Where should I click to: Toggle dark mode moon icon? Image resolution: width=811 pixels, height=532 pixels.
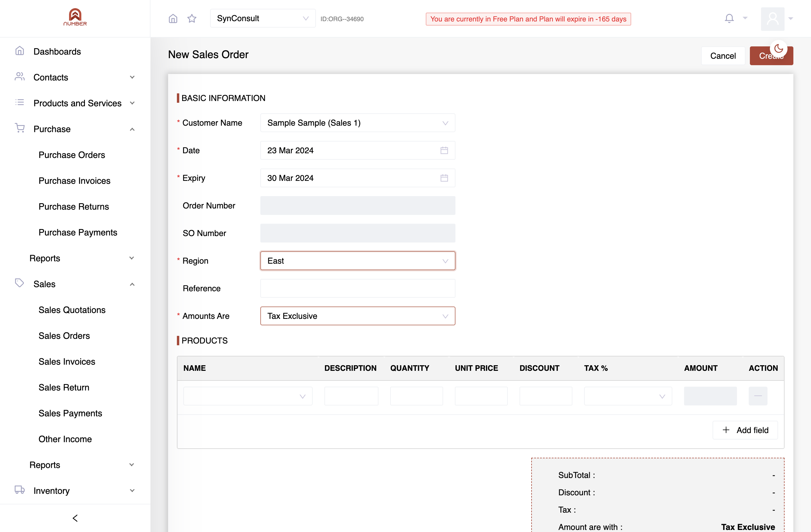779,49
